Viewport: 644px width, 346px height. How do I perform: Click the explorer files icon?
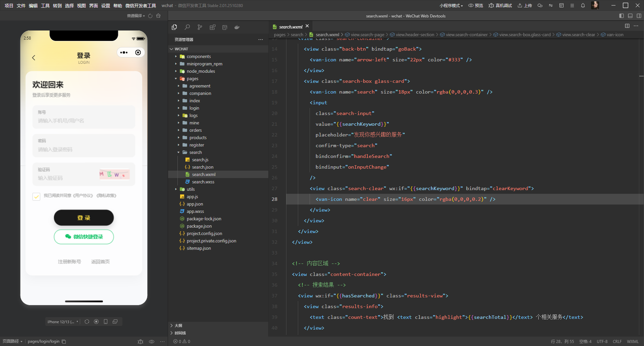coord(174,27)
